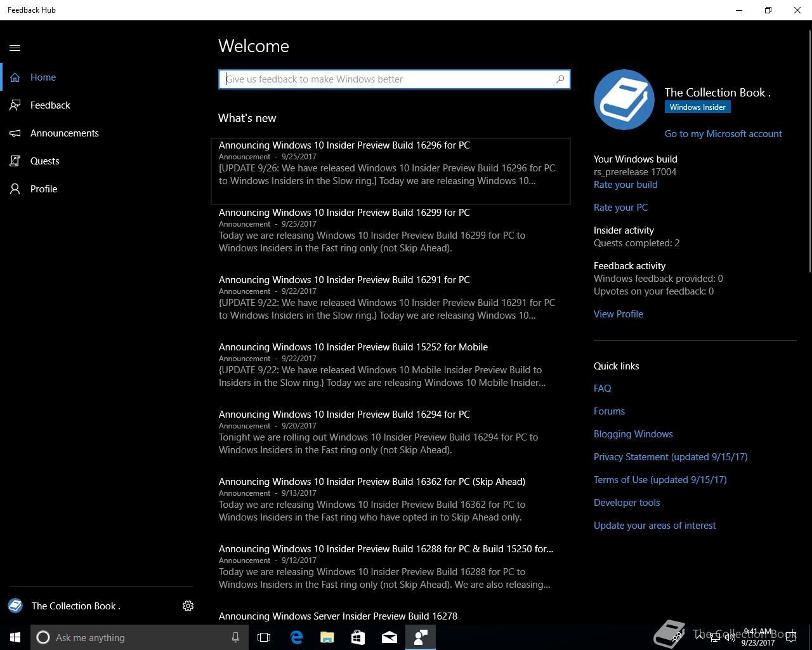Image resolution: width=812 pixels, height=650 pixels.
Task: Open the Forums quick link
Action: (x=609, y=411)
